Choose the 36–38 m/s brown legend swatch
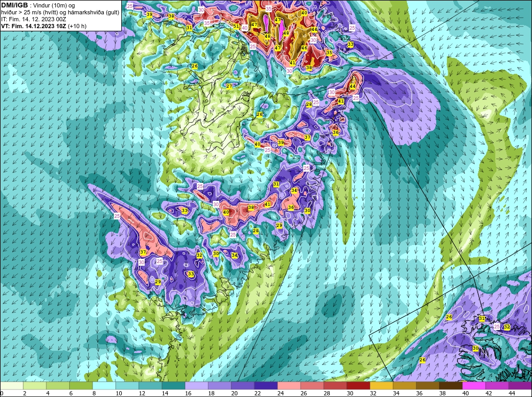The image size is (532, 397). point(428,386)
